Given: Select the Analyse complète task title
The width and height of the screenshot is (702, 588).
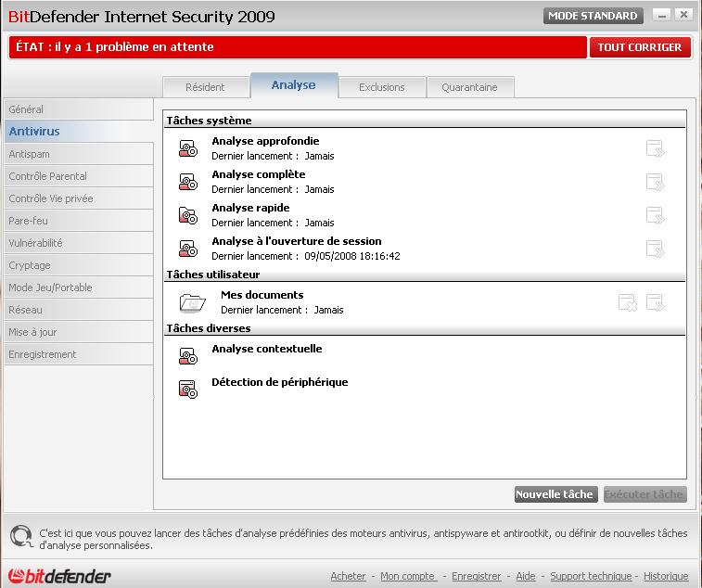Looking at the screenshot, I should [259, 174].
